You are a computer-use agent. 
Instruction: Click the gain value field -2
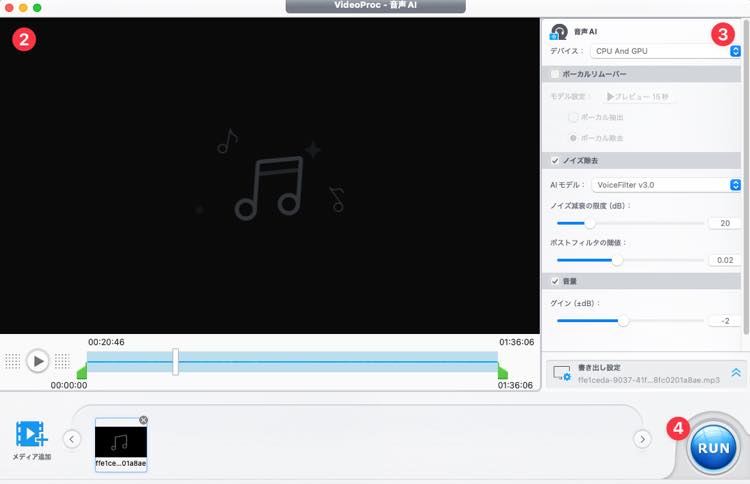724,321
